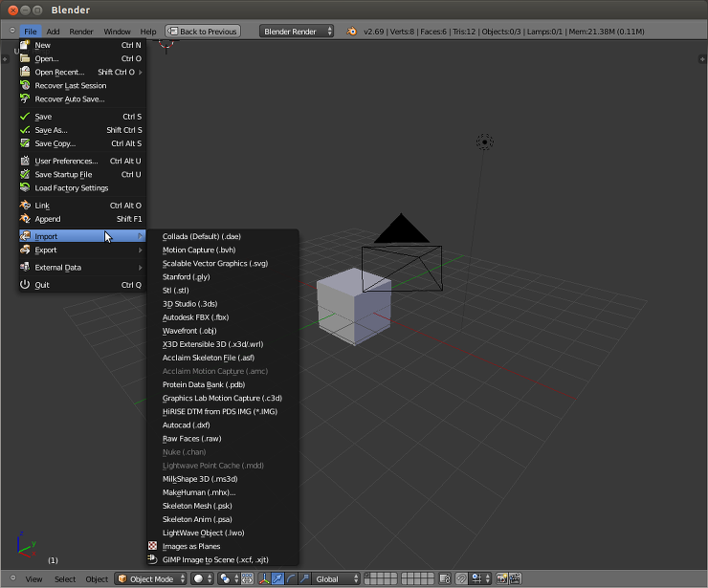The image size is (708, 588).
Task: Click the Blender logo icon in info header
Action: click(351, 32)
